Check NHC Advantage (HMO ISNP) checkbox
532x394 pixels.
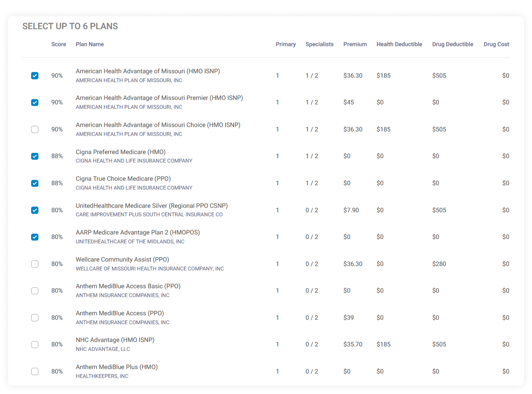pyautogui.click(x=35, y=344)
